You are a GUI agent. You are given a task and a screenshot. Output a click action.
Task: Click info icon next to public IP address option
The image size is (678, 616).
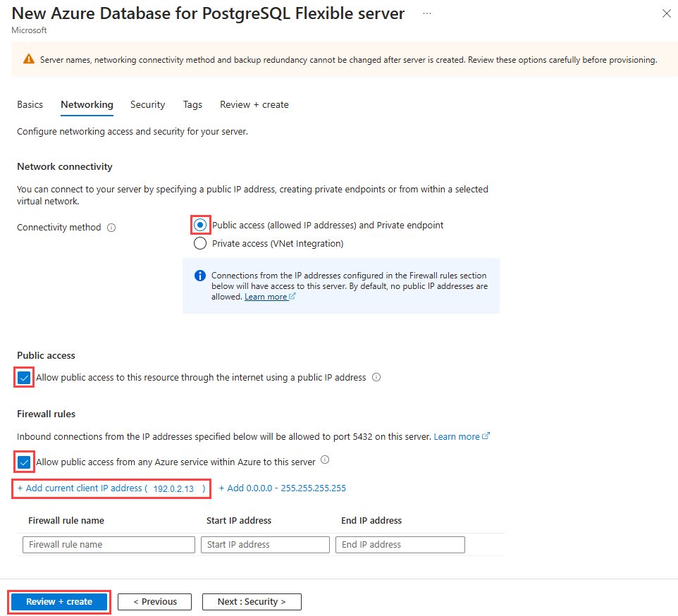tap(376, 377)
